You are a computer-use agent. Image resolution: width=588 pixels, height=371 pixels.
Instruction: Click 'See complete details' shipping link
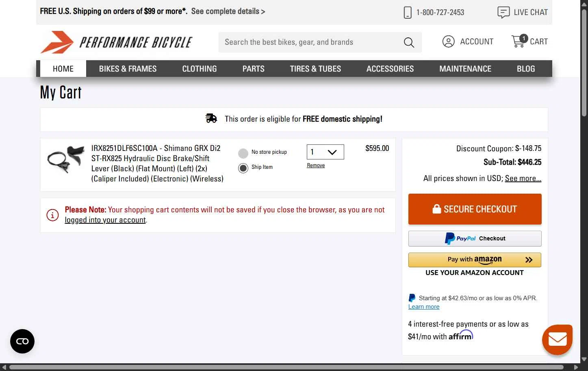pyautogui.click(x=228, y=11)
